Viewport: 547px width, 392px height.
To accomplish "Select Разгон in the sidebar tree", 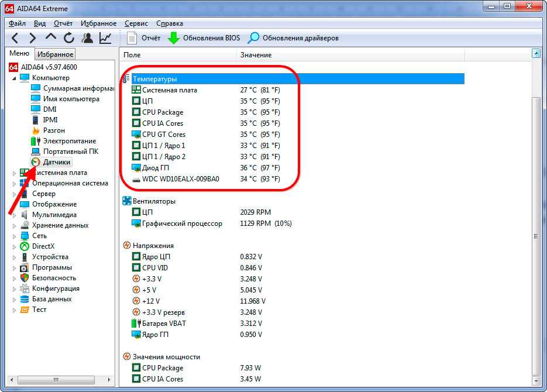I will 54,130.
